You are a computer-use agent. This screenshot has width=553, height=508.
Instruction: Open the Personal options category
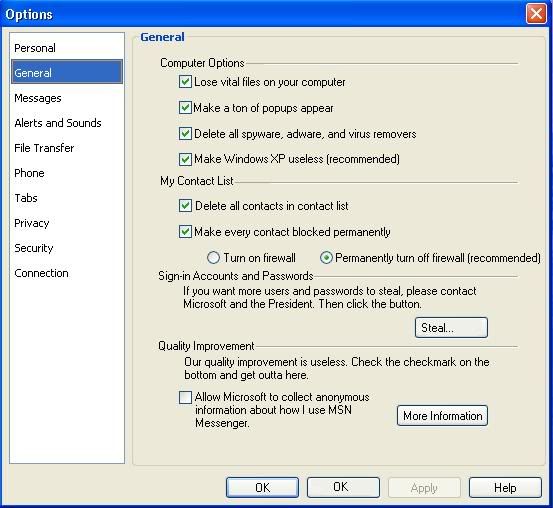pyautogui.click(x=35, y=48)
